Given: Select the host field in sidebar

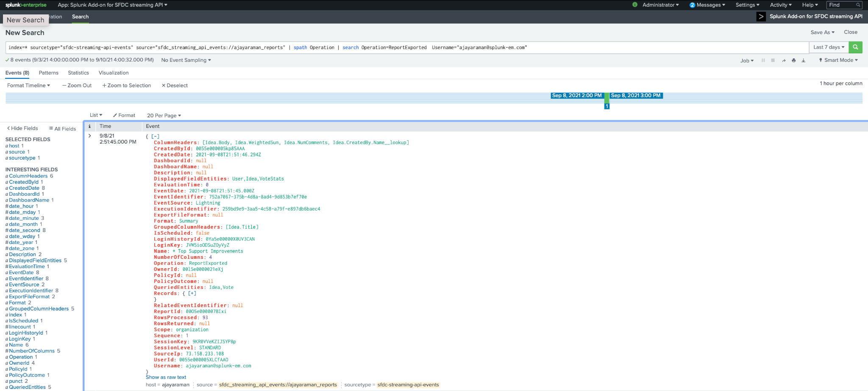Looking at the screenshot, I should pos(14,146).
